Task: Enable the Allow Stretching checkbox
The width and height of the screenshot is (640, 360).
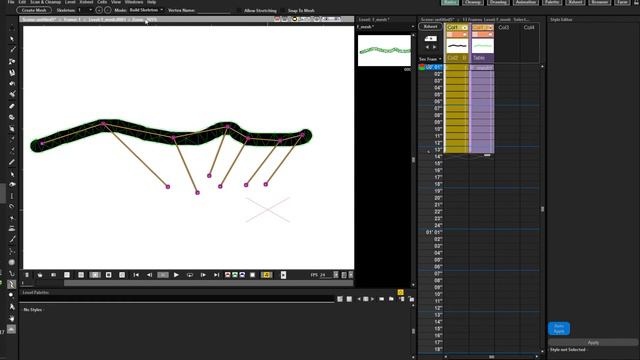Action: [x=240, y=11]
